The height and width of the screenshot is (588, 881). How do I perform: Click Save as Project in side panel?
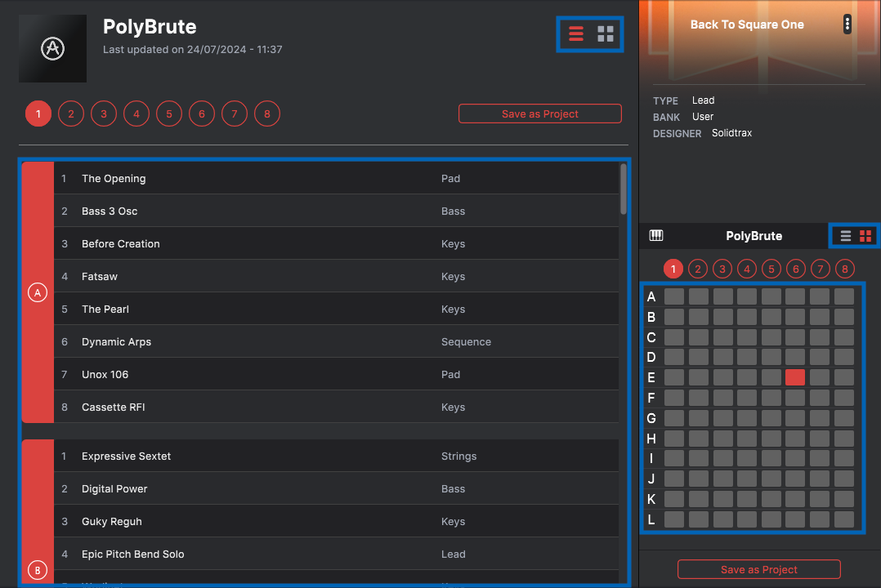coord(759,569)
